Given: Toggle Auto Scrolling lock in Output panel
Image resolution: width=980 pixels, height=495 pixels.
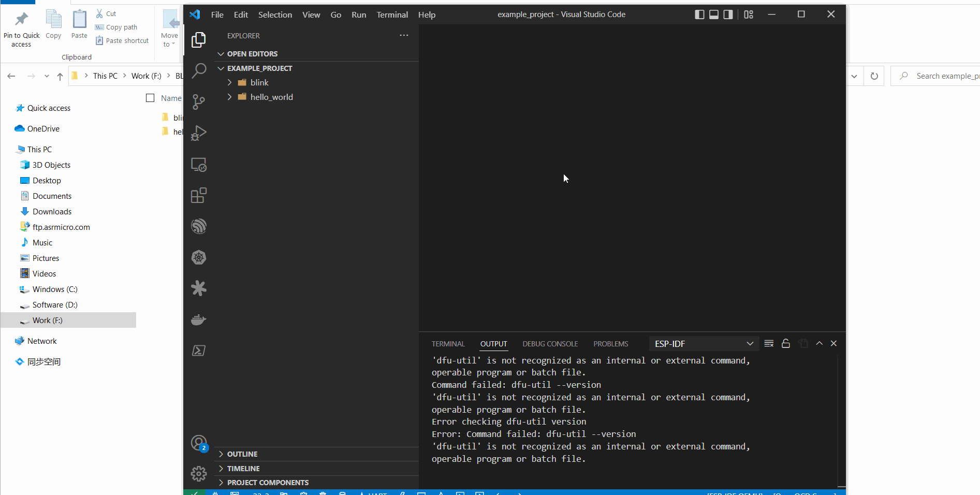Looking at the screenshot, I should pos(785,343).
